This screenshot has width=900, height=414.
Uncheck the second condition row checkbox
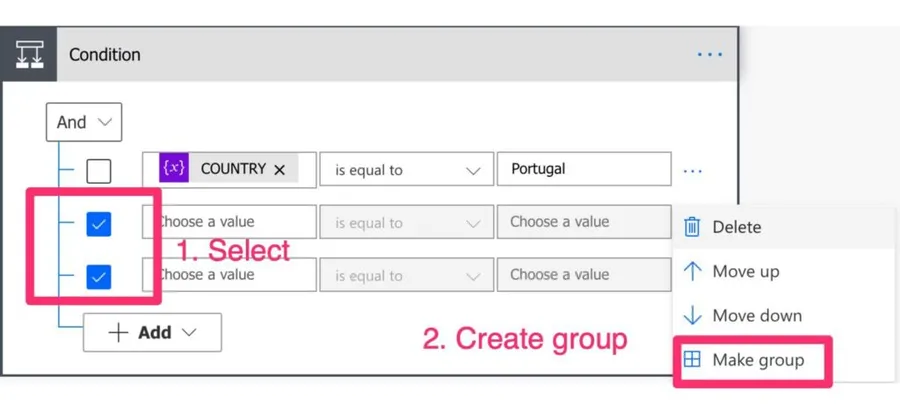pos(99,224)
